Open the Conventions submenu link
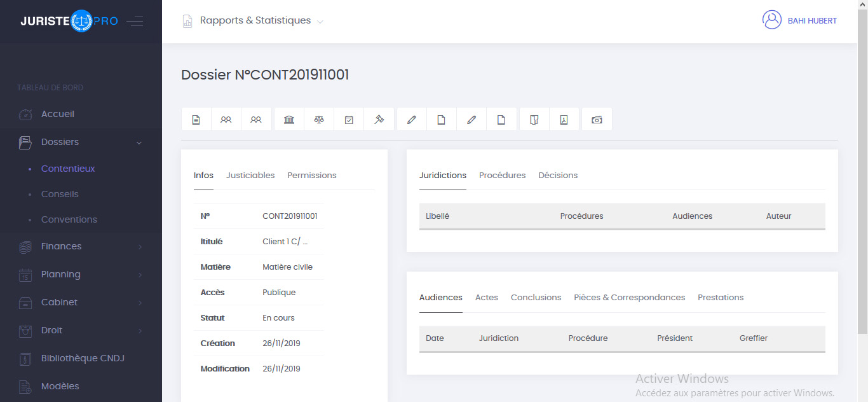Viewport: 868px width, 402px height. click(x=69, y=220)
